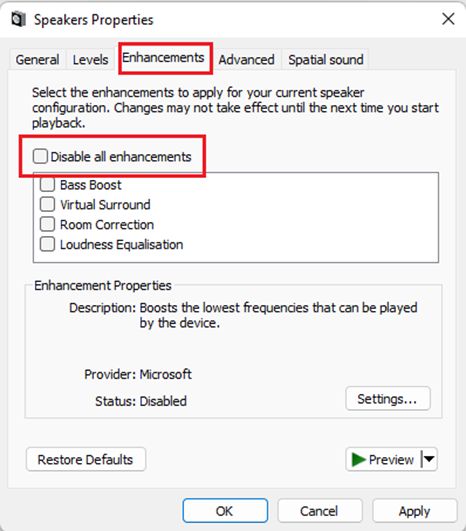
Task: Enable the Bass Boost checkbox
Action: pos(47,185)
